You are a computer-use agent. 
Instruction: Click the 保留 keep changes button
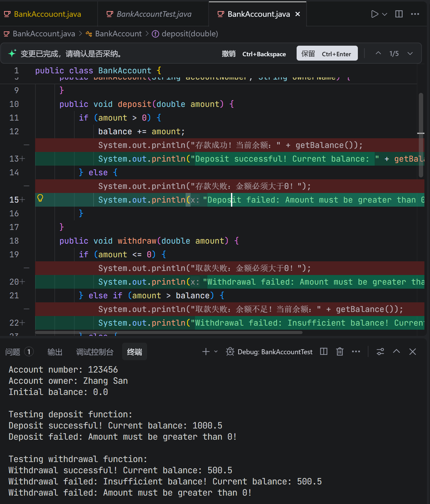click(x=327, y=54)
